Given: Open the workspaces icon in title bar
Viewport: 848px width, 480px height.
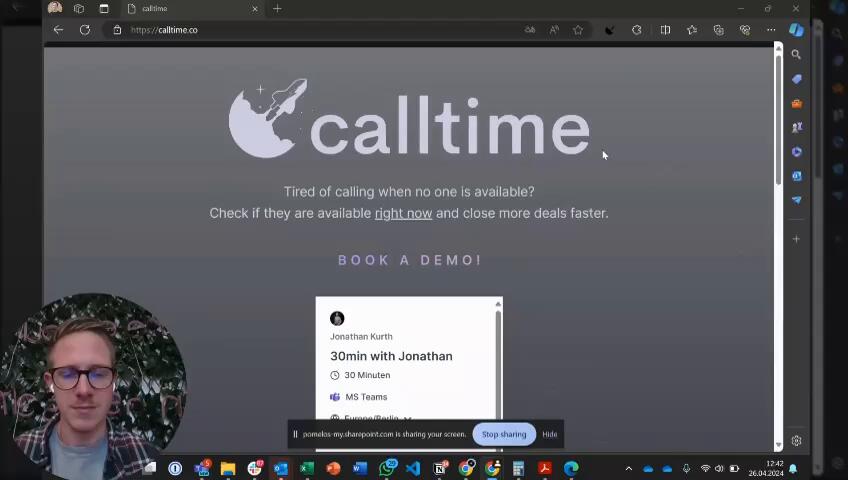Looking at the screenshot, I should pyautogui.click(x=79, y=9).
